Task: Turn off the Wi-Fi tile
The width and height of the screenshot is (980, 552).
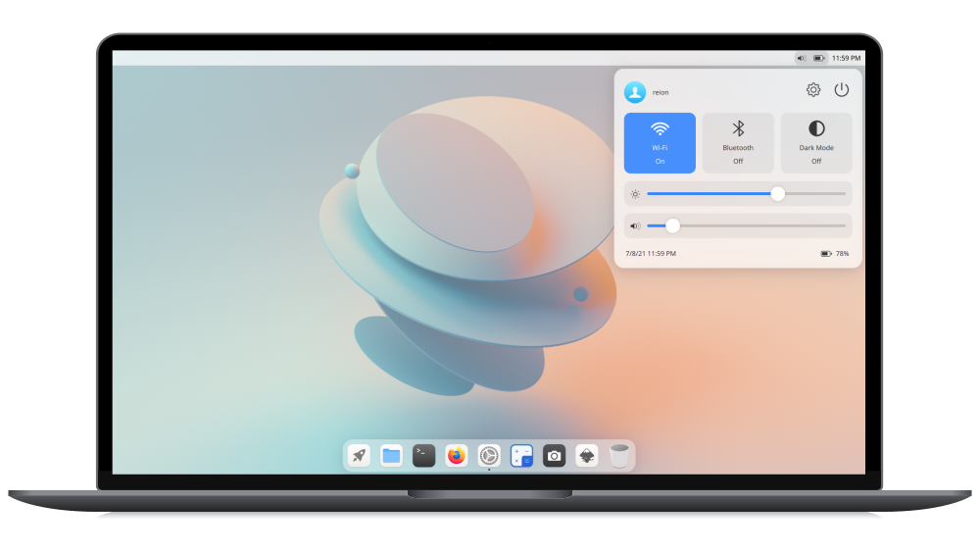Action: (660, 143)
